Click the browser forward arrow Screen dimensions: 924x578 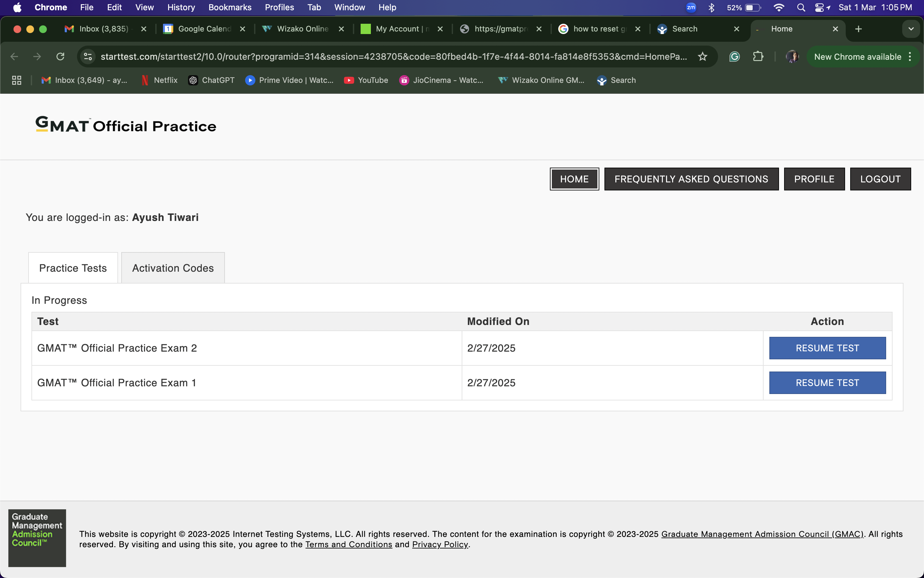tap(37, 57)
